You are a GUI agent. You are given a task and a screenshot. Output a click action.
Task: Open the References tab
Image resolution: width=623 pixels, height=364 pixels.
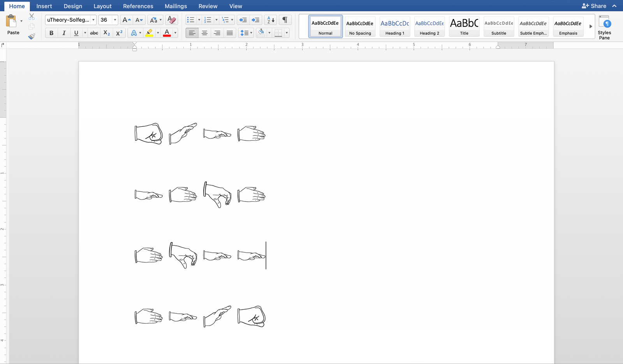point(138,6)
